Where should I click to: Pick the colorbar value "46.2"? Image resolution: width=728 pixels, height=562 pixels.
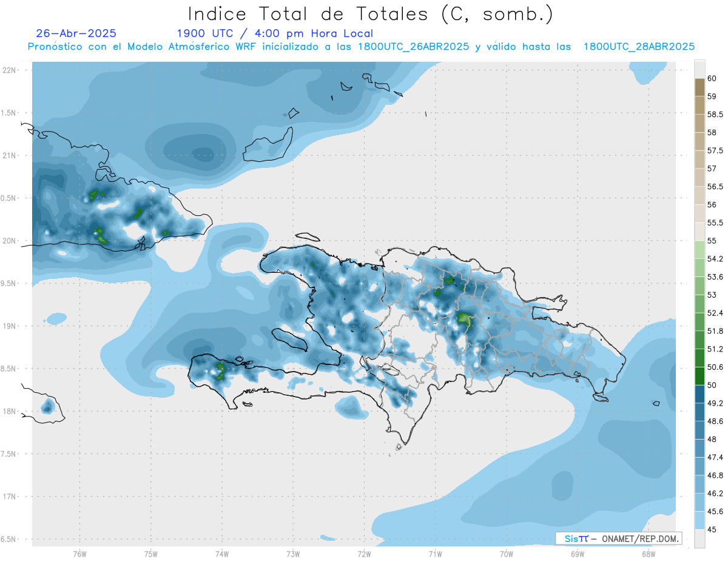pyautogui.click(x=715, y=493)
